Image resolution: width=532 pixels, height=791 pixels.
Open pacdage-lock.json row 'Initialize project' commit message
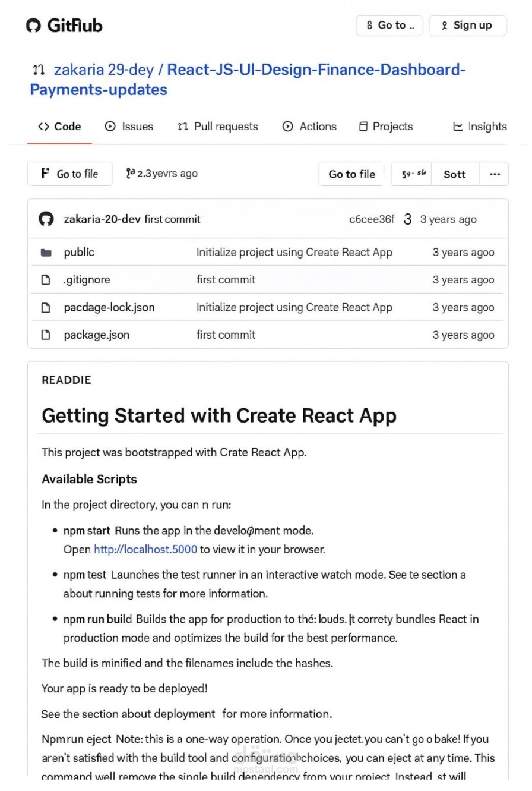294,308
